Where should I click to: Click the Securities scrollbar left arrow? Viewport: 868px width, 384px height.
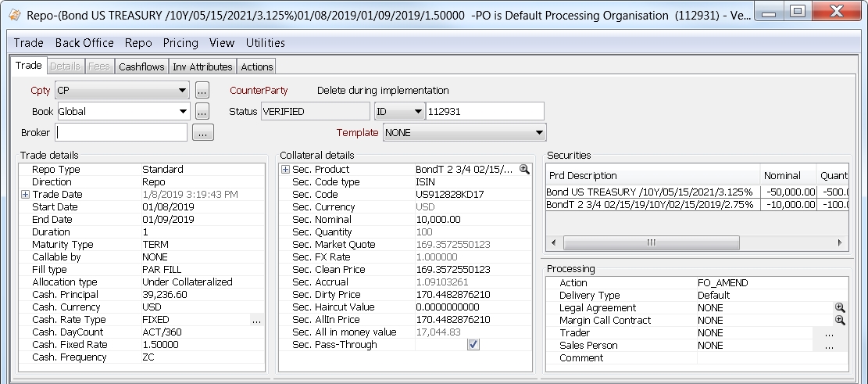pos(554,242)
